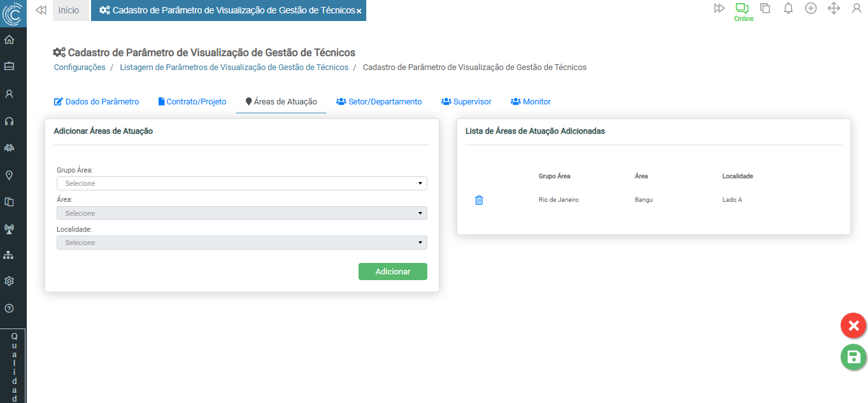Click the red cancel X button
This screenshot has width=868, height=403.
(x=853, y=326)
